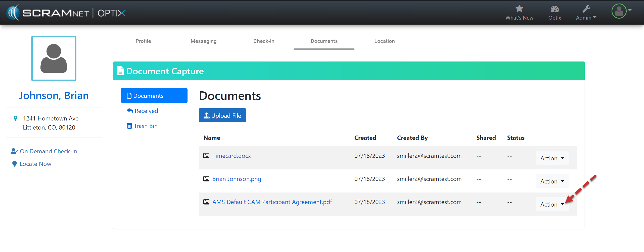This screenshot has height=252, width=644.
Task: Click the What's New star icon
Action: click(x=519, y=9)
